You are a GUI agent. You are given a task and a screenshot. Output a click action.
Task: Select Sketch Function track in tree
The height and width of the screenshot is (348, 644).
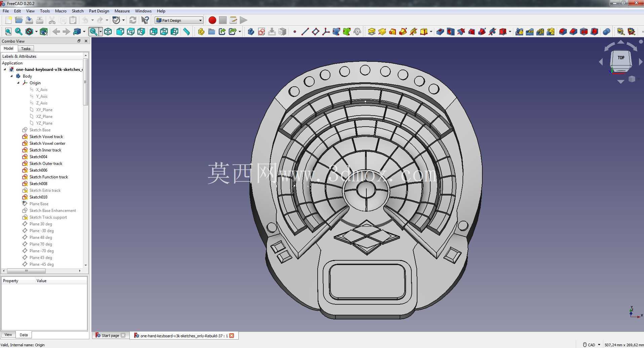(x=49, y=177)
